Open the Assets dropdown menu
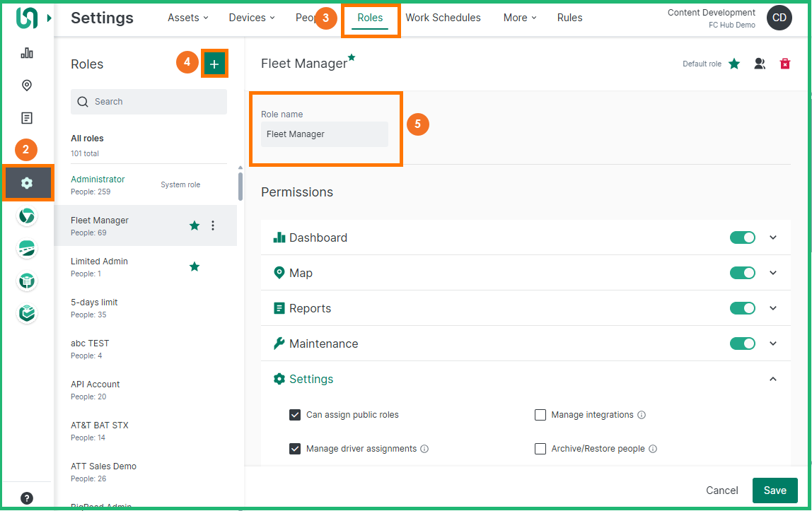 pyautogui.click(x=187, y=18)
